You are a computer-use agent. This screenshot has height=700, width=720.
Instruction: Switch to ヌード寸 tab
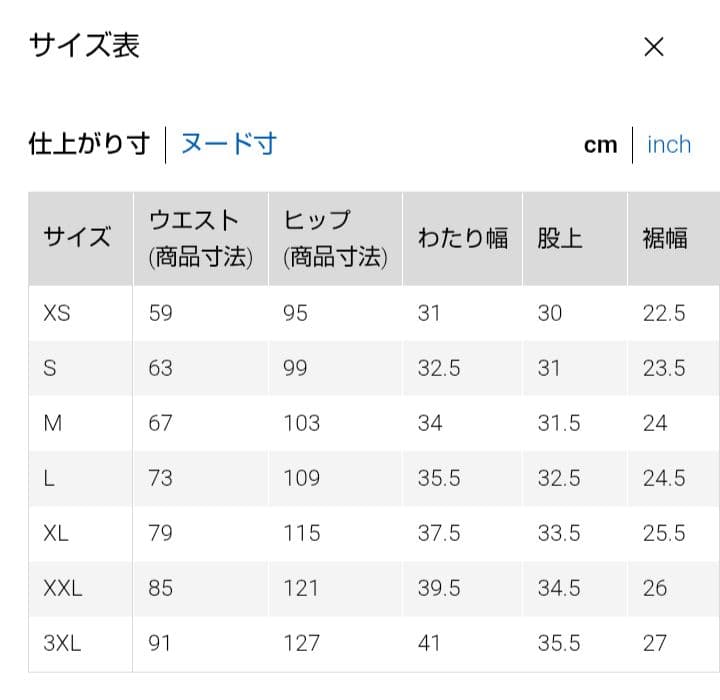pyautogui.click(x=229, y=144)
